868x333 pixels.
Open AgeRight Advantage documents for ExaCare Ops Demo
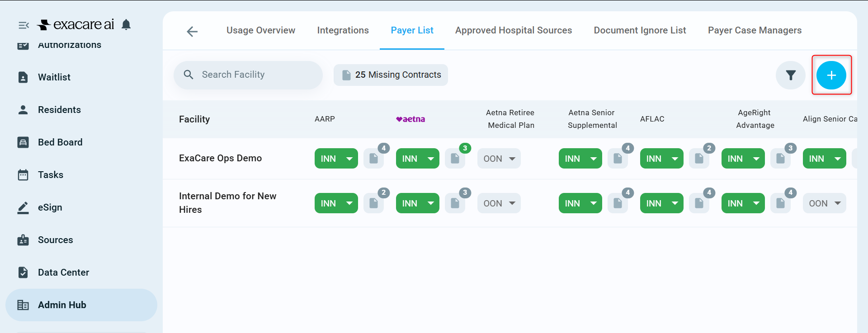(781, 159)
